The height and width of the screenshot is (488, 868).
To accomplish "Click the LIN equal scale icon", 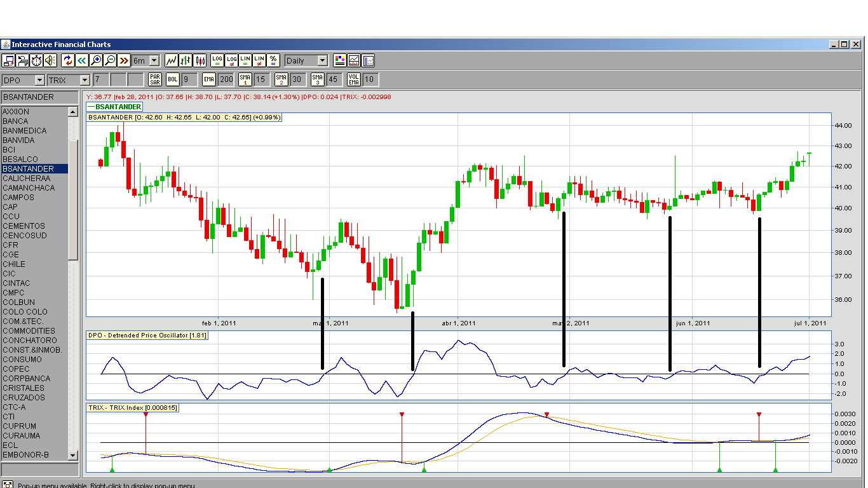I will click(245, 60).
